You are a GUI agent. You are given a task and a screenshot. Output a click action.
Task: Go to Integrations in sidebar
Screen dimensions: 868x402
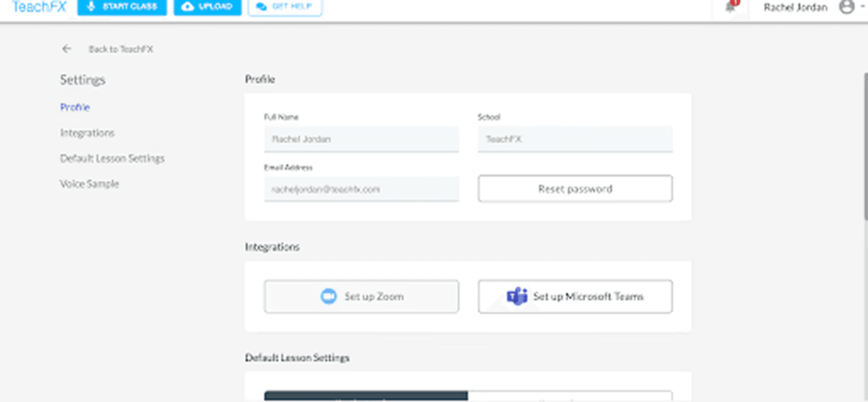point(87,133)
